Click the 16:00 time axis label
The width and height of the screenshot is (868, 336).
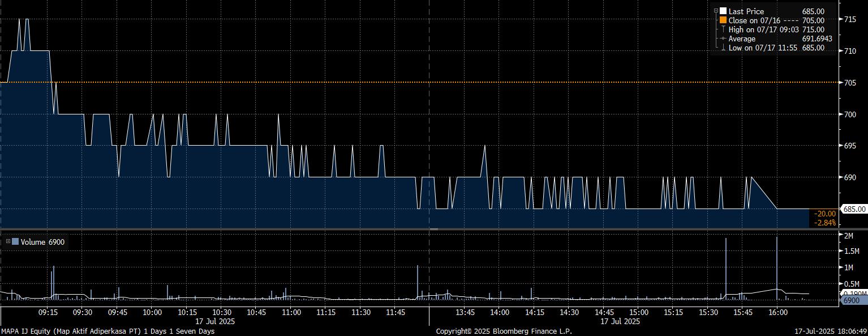click(777, 312)
